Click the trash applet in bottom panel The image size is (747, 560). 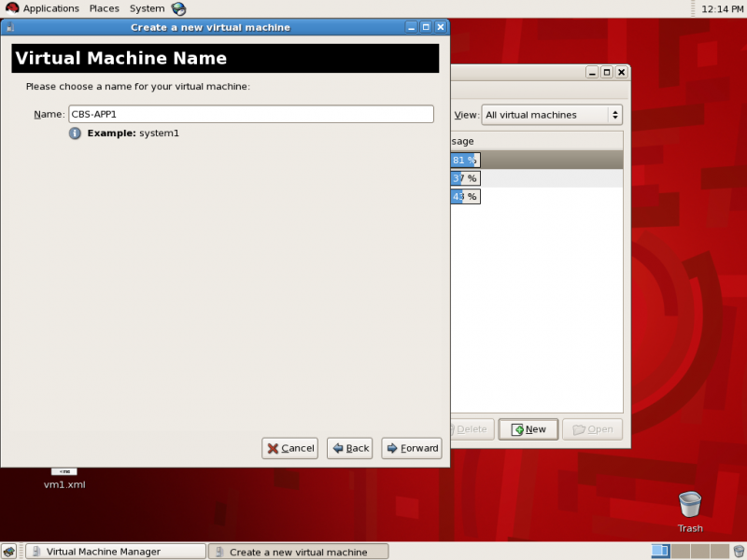pos(739,552)
